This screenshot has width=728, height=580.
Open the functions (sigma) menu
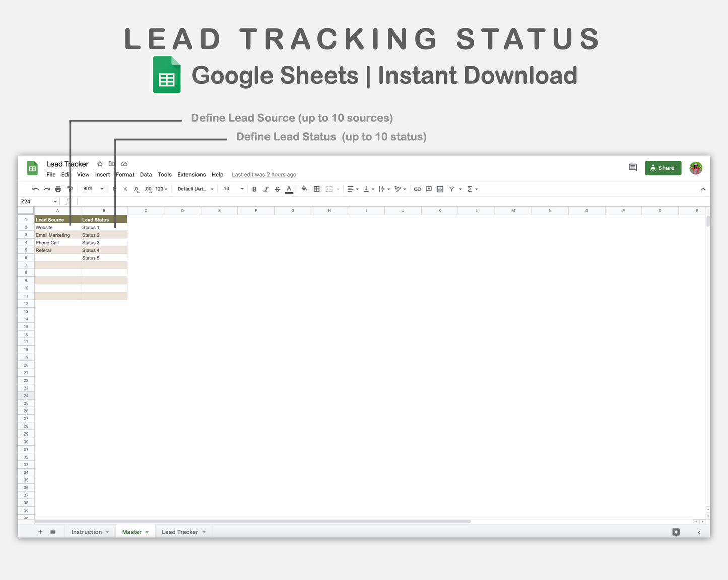click(470, 189)
